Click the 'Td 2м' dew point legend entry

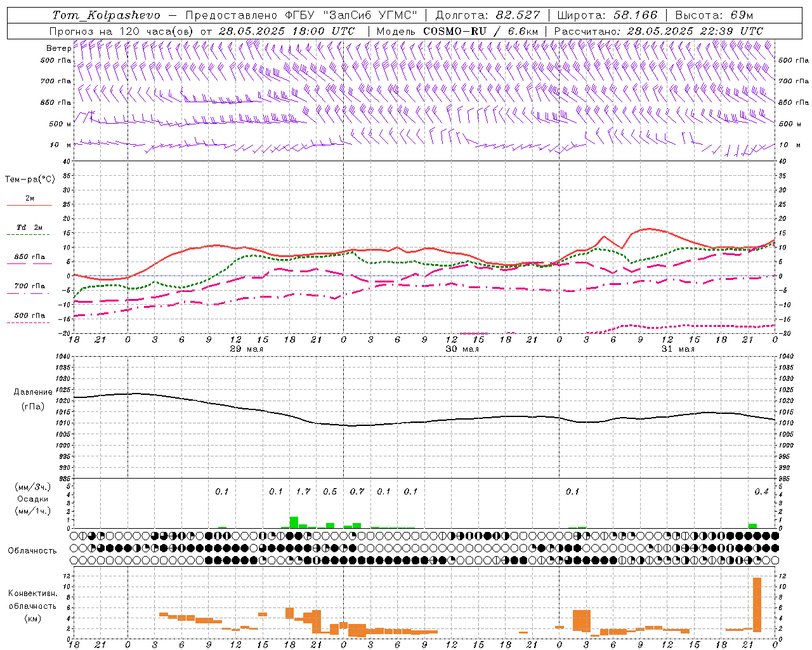[29, 227]
